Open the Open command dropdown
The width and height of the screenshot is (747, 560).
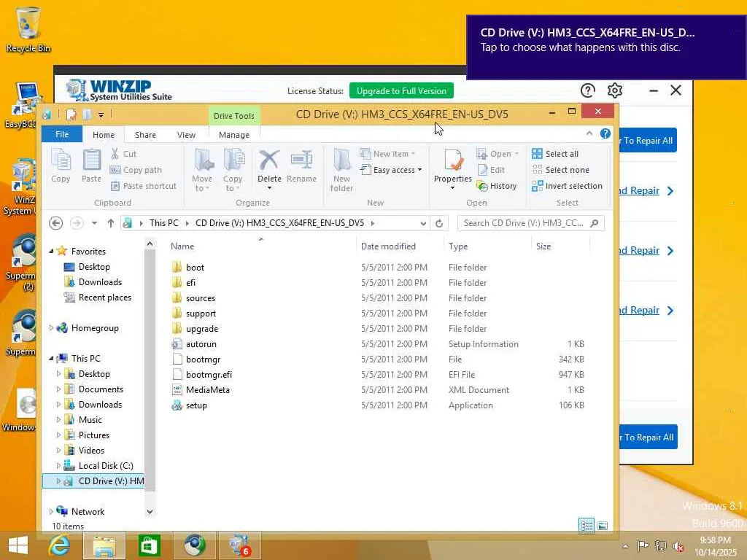point(498,154)
